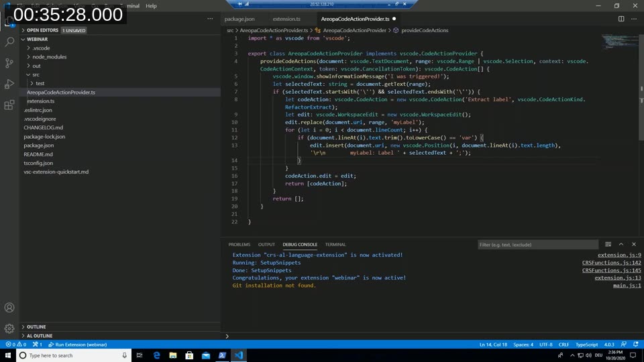
Task: Open Microsoft Store from taskbar
Action: click(189, 355)
